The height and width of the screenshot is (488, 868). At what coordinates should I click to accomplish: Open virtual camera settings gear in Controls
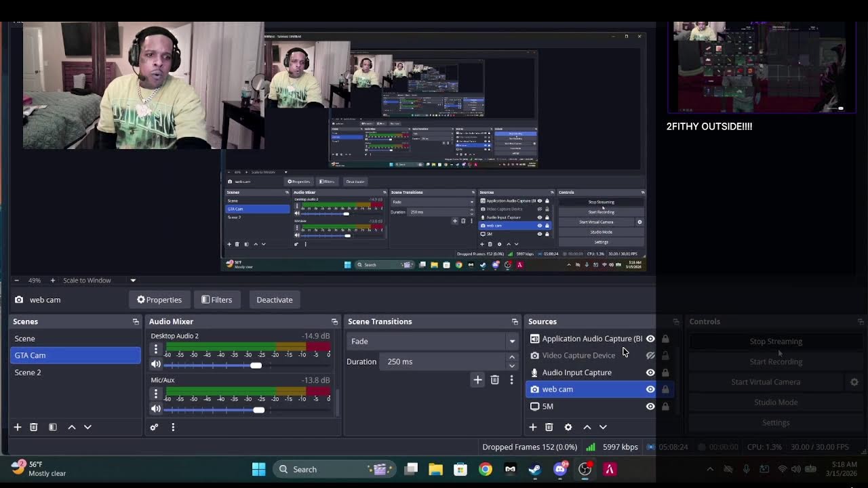point(854,382)
